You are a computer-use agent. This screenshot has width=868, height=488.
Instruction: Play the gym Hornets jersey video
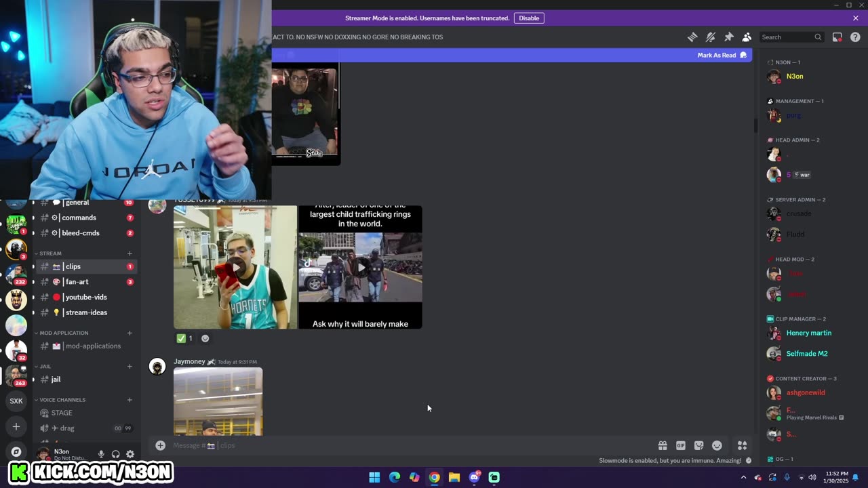pyautogui.click(x=235, y=267)
